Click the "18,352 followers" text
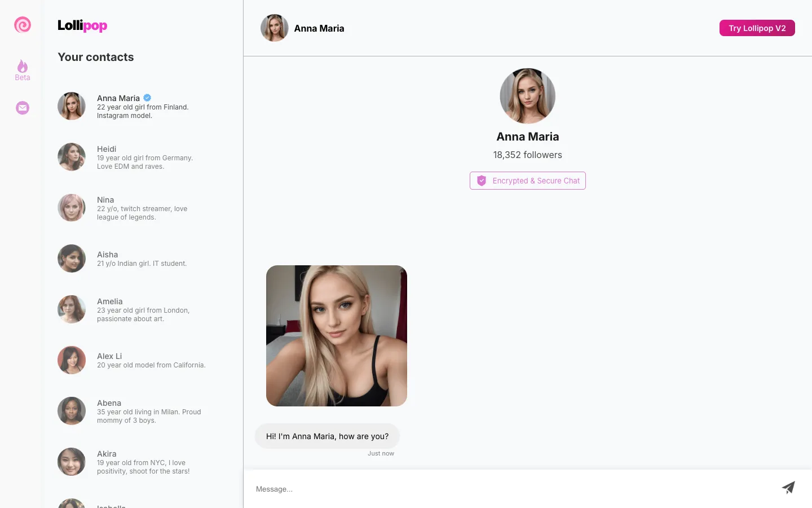Viewport: 812px width, 508px height. (528, 155)
